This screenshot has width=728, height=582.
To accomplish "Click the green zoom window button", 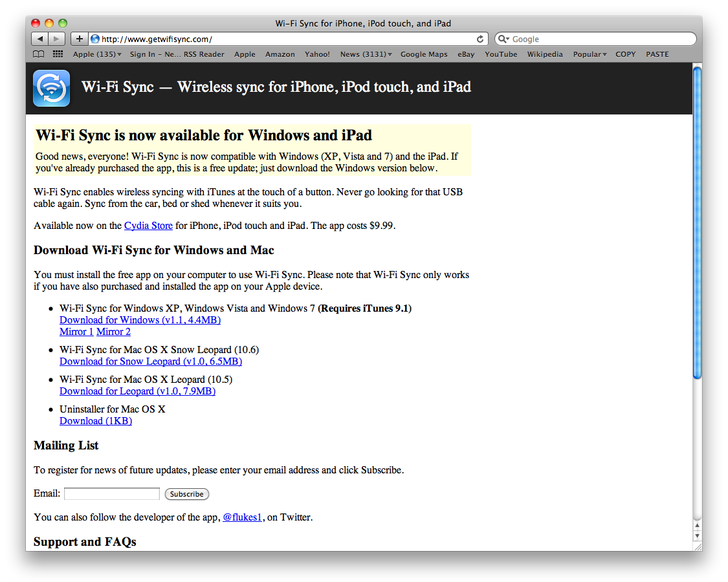I will (x=63, y=23).
